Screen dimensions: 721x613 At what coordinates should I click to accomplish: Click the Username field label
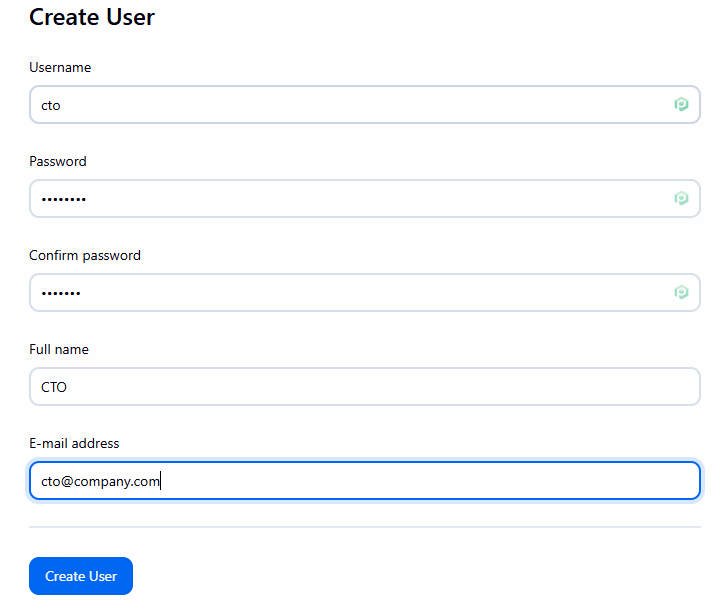[60, 67]
